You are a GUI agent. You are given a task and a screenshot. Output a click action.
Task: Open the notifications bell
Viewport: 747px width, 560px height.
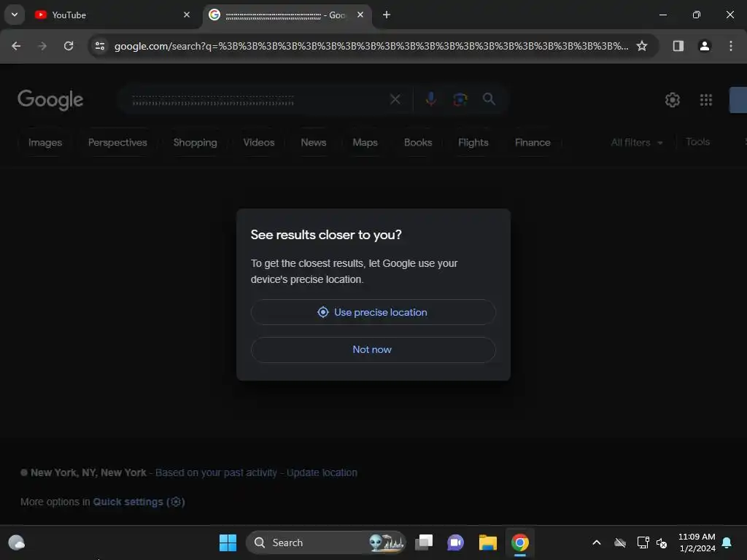pos(727,542)
